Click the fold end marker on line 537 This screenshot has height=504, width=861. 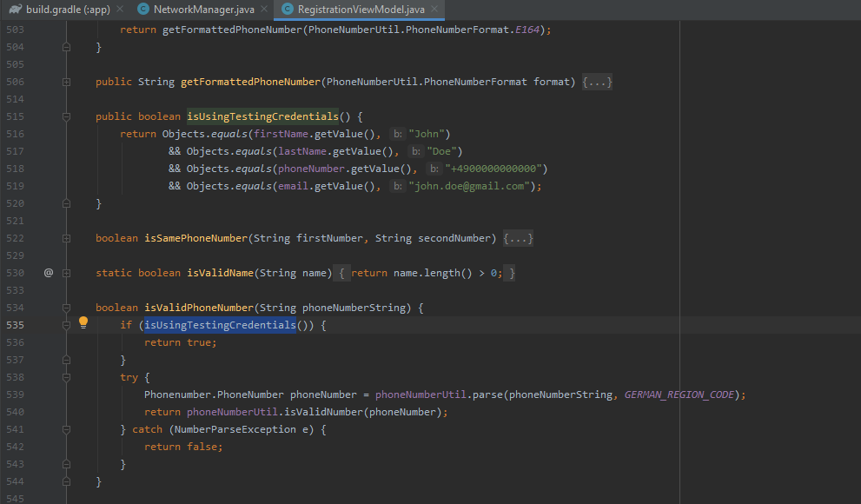point(66,360)
